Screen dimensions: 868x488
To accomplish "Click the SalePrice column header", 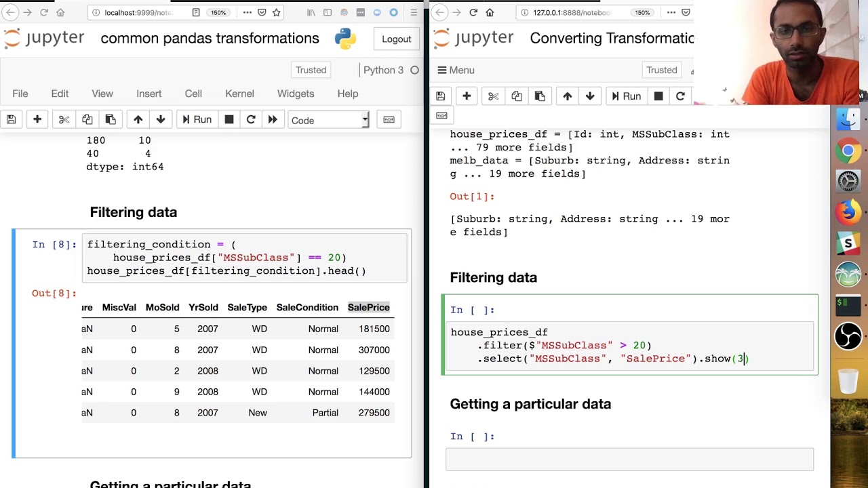I will pyautogui.click(x=369, y=308).
